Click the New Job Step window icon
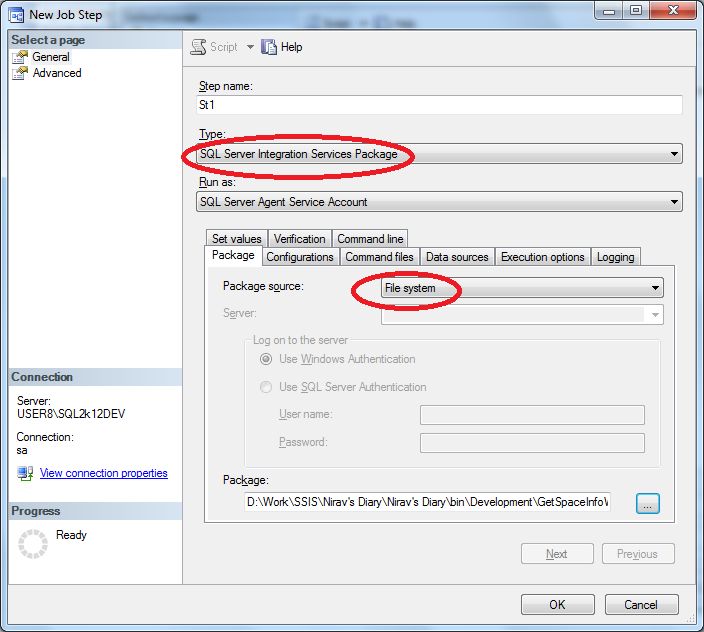This screenshot has height=632, width=704. coord(16,15)
